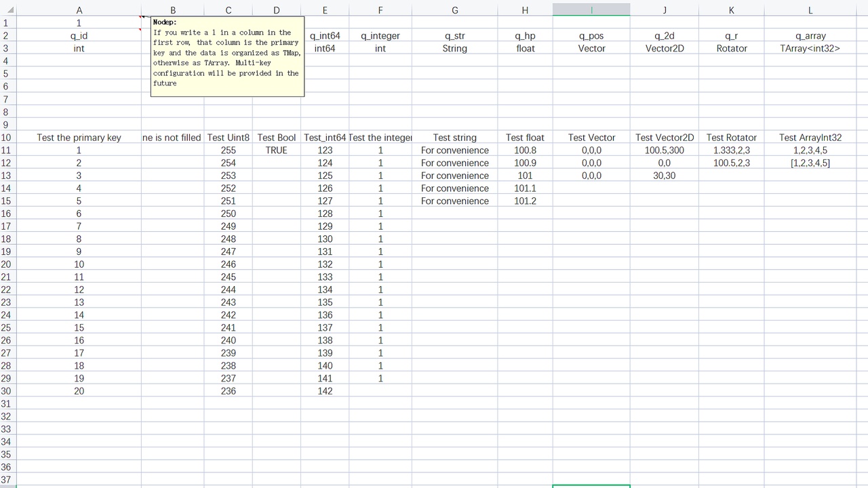Select column header C
This screenshot has width=868, height=488.
click(229, 9)
